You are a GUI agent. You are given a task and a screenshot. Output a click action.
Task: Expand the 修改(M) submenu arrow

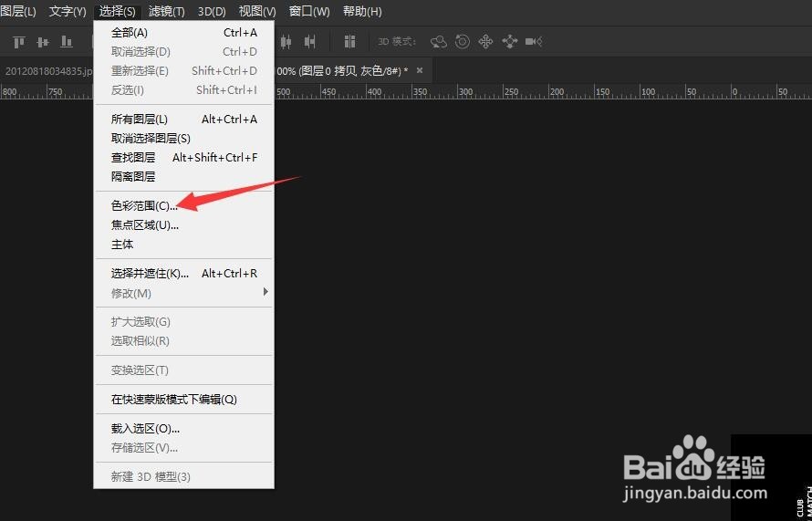pyautogui.click(x=265, y=292)
